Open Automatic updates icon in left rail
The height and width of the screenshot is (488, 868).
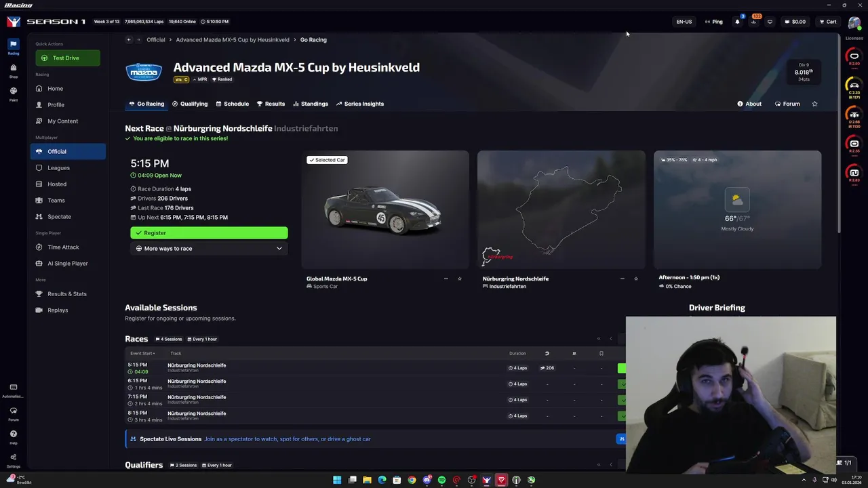tap(13, 390)
